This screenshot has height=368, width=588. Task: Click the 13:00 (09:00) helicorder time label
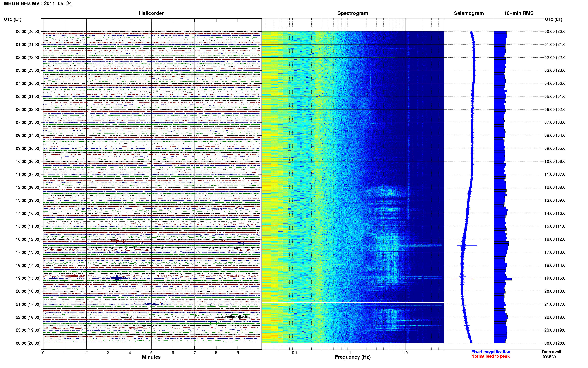point(28,201)
